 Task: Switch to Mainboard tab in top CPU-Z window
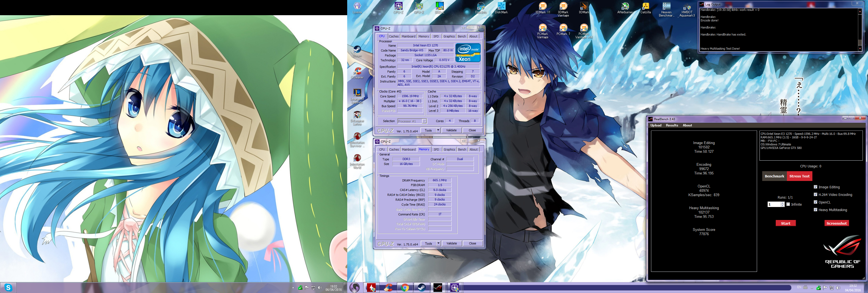(409, 36)
